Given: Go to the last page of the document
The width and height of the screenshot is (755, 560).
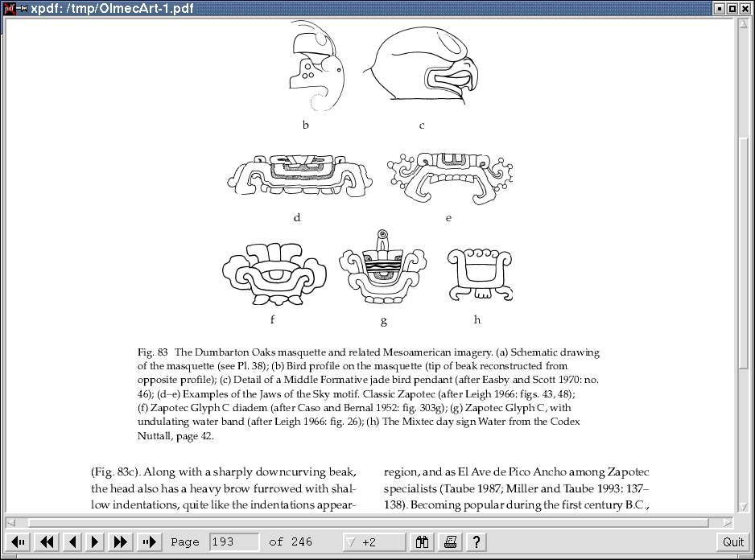Looking at the screenshot, I should [149, 542].
